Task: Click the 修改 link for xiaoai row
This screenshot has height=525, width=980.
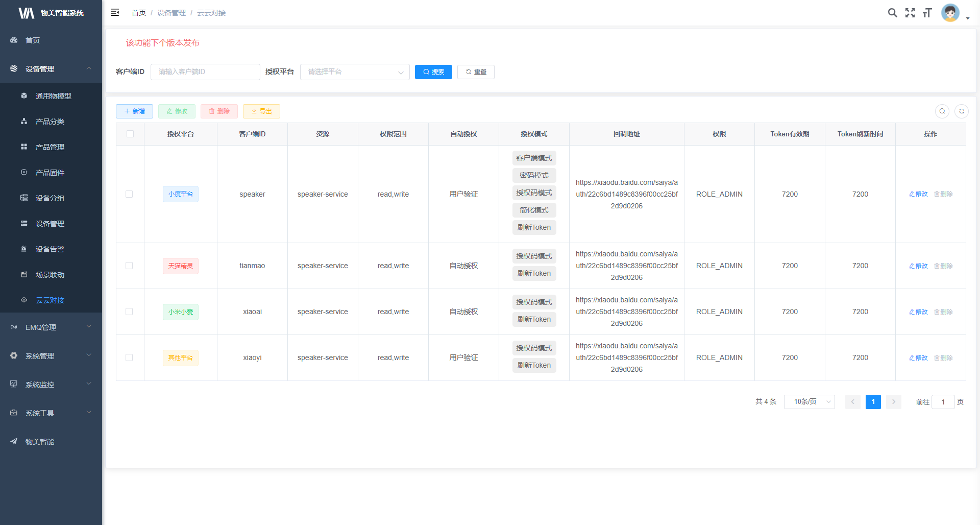Action: [918, 312]
